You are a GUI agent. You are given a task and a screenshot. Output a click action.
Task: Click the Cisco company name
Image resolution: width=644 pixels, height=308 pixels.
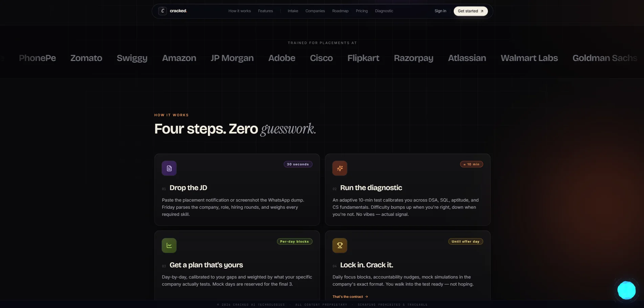(321, 58)
